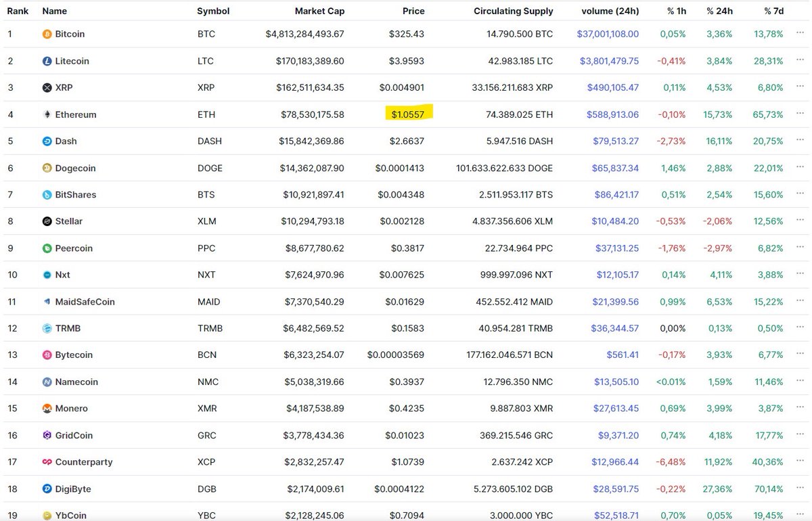Open XRP volume link $490,105.47
Viewport: 812px width, 521px height.
[613, 87]
